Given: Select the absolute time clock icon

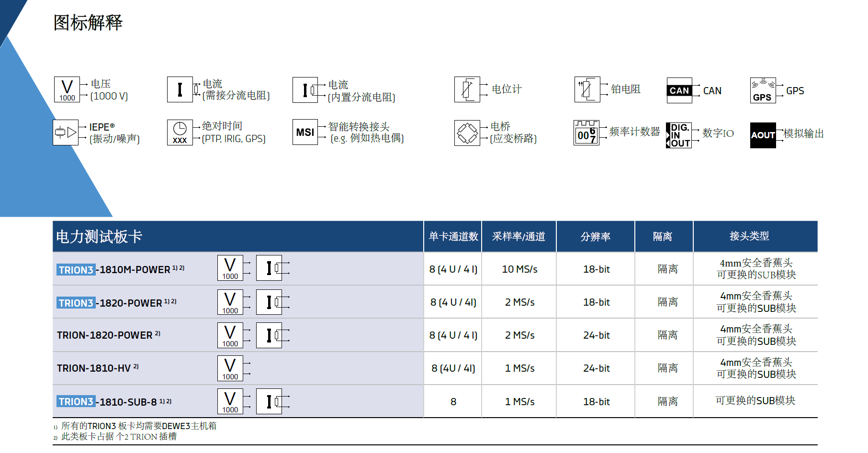Looking at the screenshot, I should pos(180,133).
